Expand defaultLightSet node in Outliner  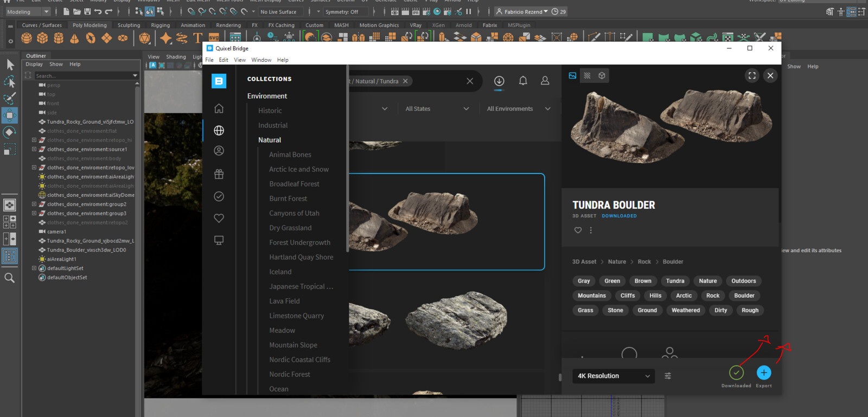(x=34, y=268)
